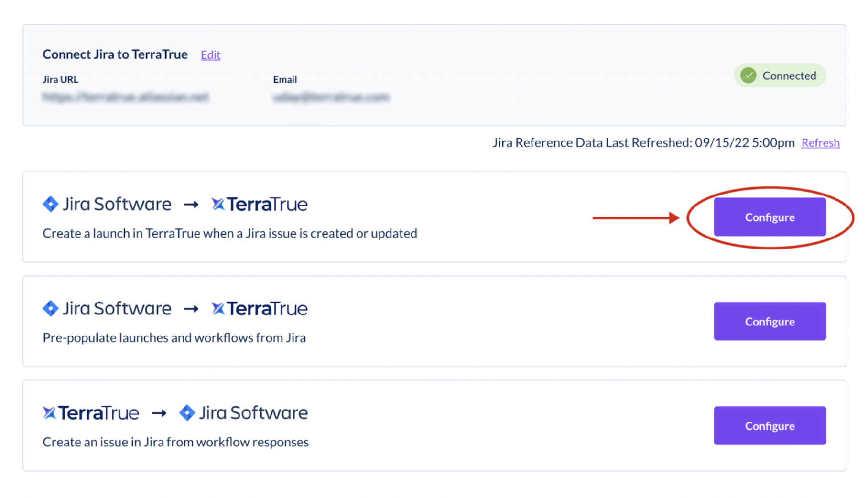The image size is (868, 498).
Task: Click the Jira Software diamond icon in the first card
Action: coord(50,204)
